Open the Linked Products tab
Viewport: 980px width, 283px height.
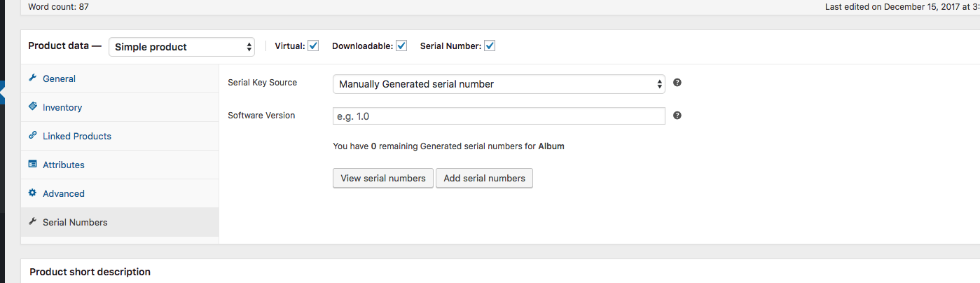[77, 136]
